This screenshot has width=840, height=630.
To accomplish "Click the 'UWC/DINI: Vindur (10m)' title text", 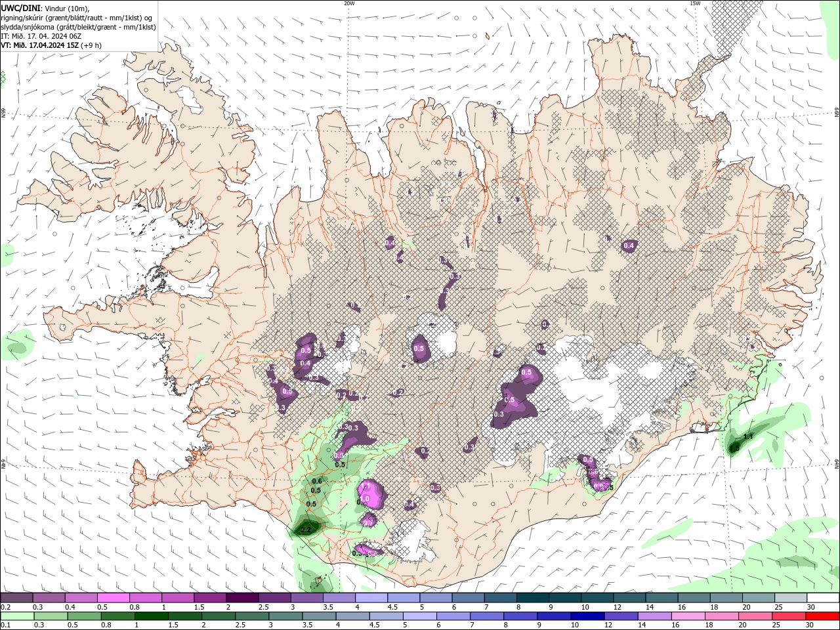I will point(45,8).
